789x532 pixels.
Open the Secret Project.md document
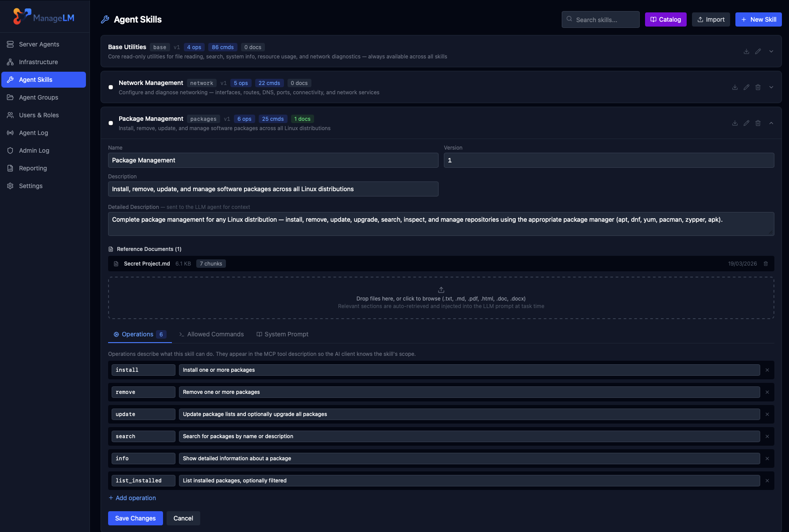click(147, 264)
